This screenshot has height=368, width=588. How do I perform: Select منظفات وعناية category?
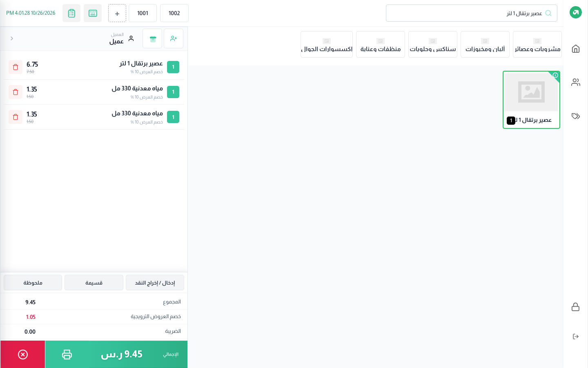click(x=381, y=45)
